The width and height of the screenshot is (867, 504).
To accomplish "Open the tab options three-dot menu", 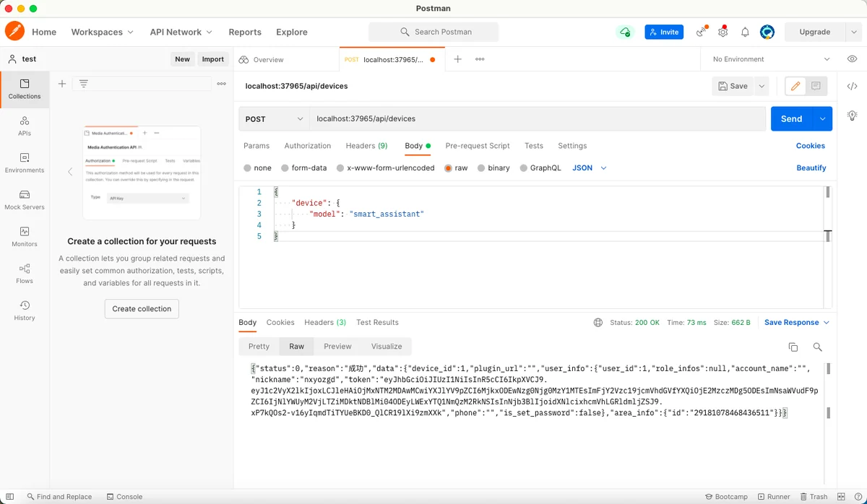I will (x=480, y=59).
